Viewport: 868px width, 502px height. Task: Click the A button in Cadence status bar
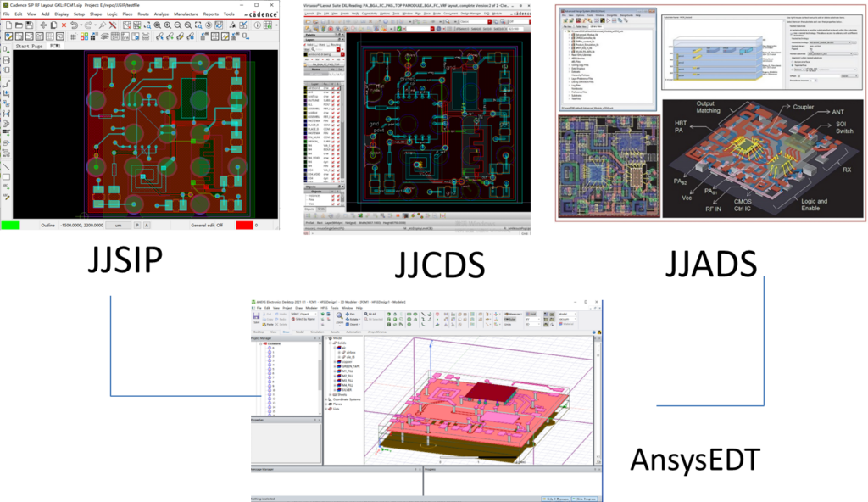(147, 225)
